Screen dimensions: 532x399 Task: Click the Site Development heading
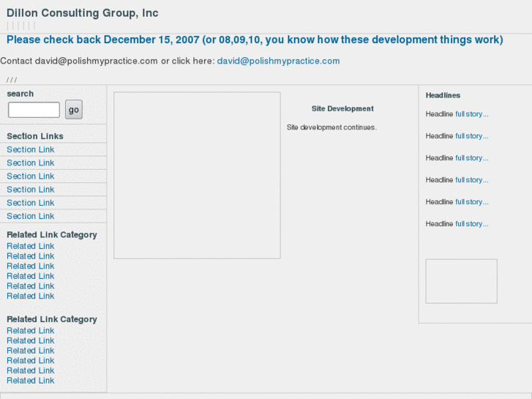pos(342,108)
